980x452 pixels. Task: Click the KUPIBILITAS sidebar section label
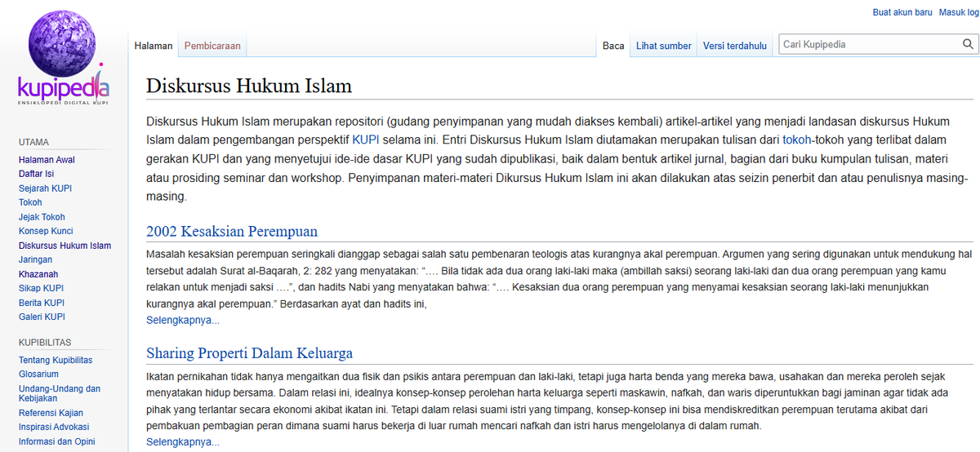click(45, 342)
